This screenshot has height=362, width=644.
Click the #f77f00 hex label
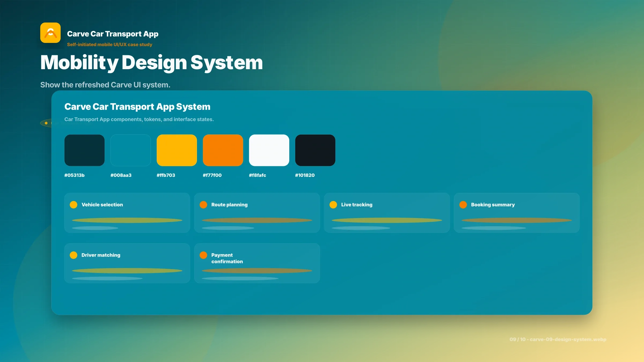pos(212,175)
